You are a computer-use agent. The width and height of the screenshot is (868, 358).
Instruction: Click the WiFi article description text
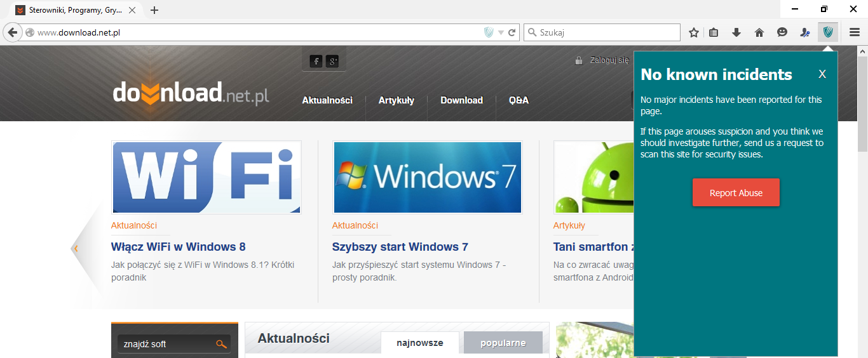point(203,271)
